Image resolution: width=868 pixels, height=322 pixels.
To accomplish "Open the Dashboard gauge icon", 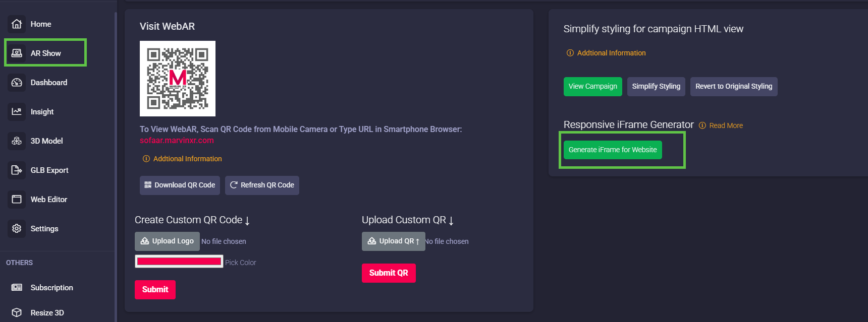I will (17, 83).
